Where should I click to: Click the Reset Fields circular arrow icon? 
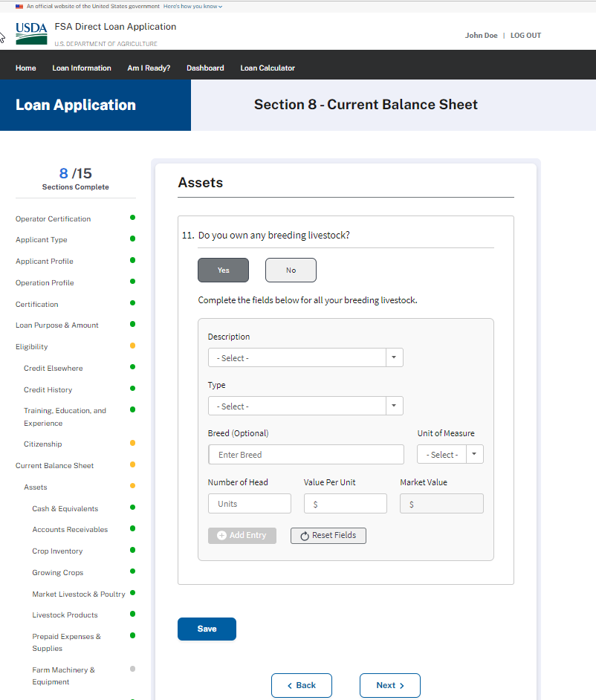tap(304, 536)
